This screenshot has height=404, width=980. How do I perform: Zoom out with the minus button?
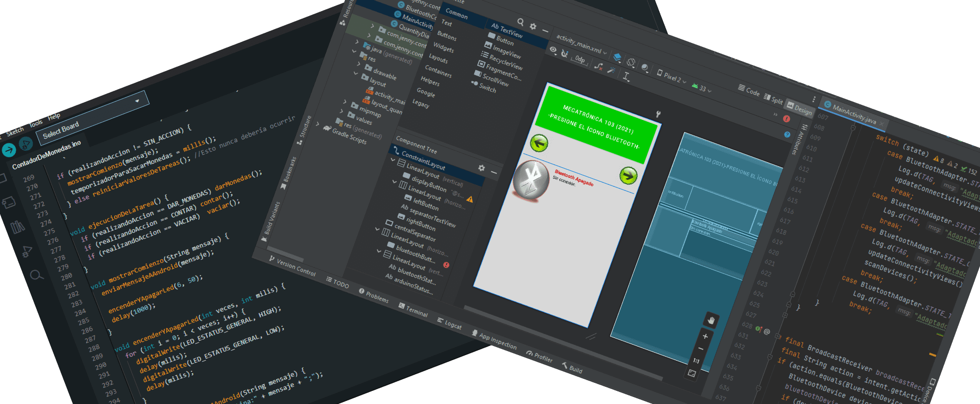pos(701,349)
